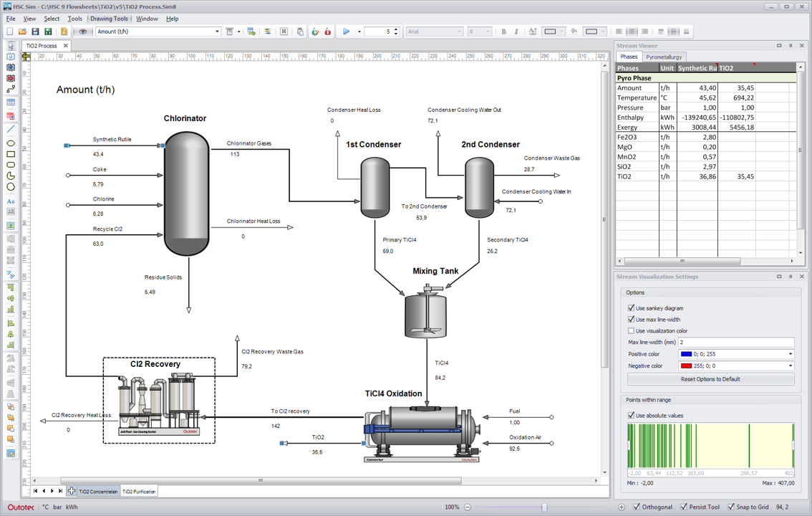Screen dimensions: 812x516
Task: Go to first sheet navigation arrow
Action: pos(35,491)
